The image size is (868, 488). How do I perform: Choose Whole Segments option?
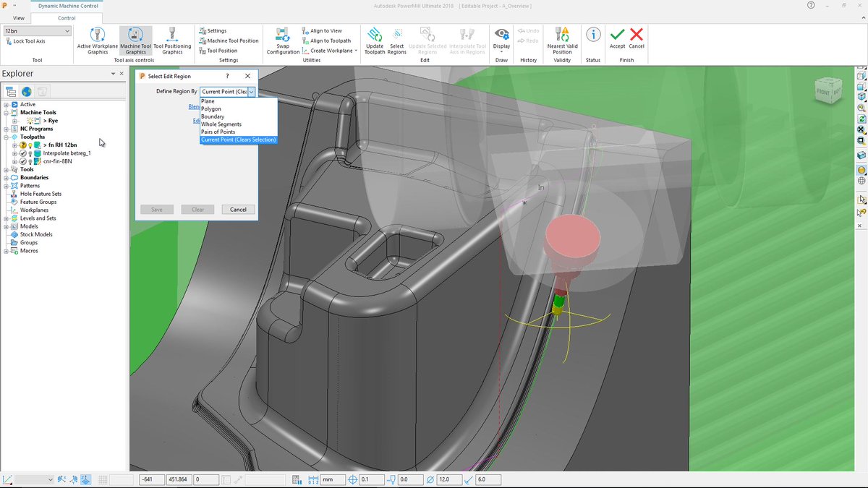238,124
